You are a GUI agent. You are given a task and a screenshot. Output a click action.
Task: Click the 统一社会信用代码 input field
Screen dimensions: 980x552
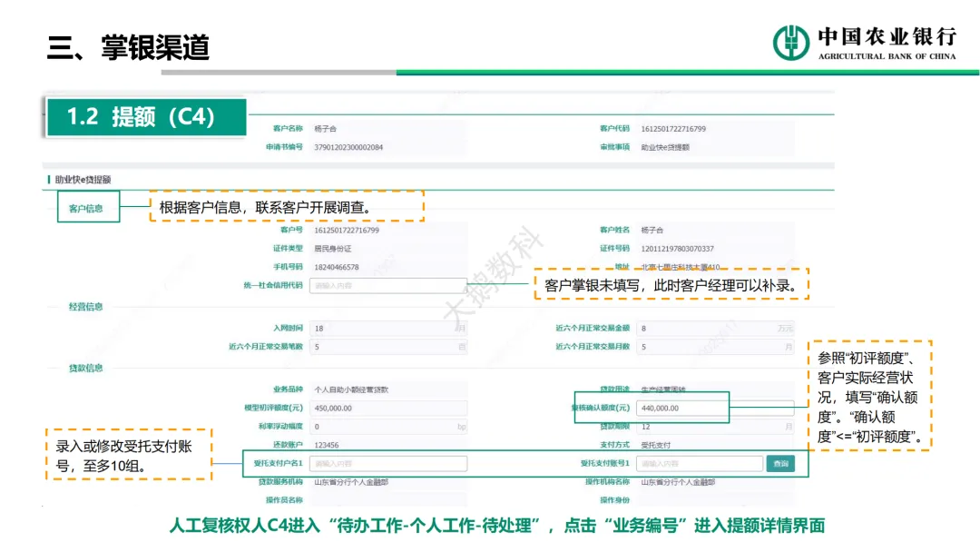pyautogui.click(x=387, y=286)
